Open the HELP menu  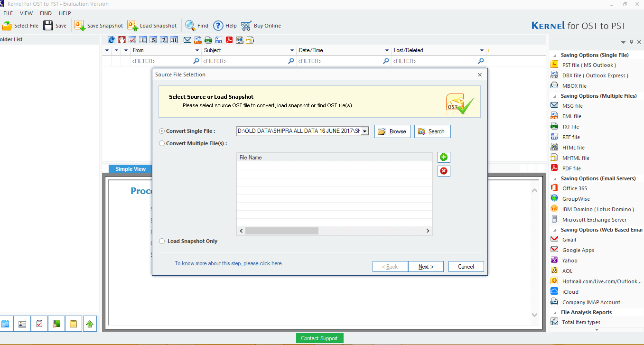pos(65,13)
